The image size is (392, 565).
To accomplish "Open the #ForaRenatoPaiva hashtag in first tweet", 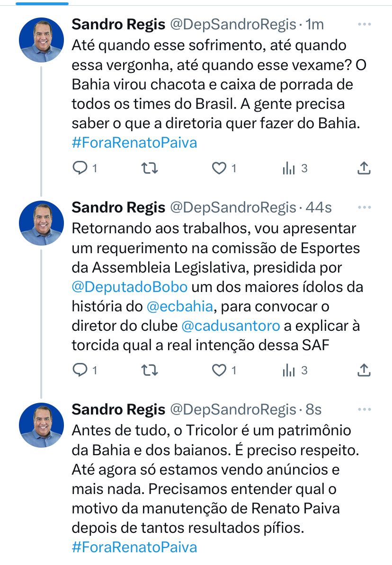I will 134,143.
